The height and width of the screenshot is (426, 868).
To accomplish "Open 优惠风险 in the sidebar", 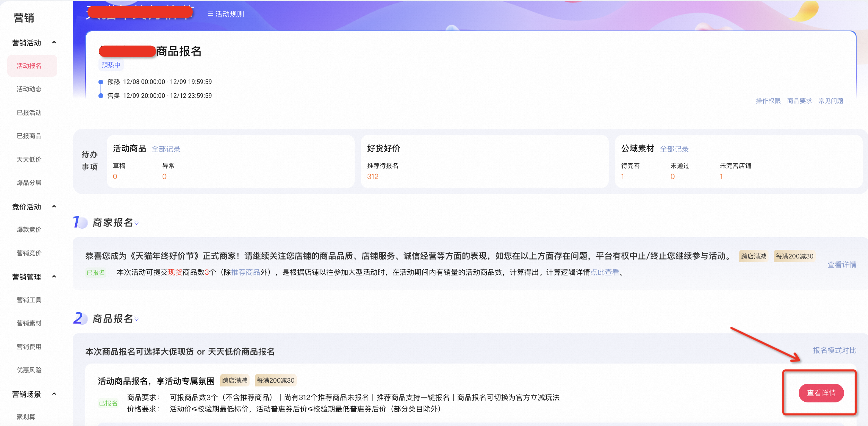I will coord(29,370).
